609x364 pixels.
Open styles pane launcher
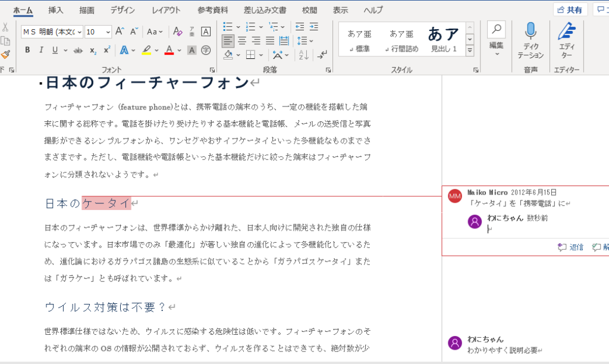[x=476, y=70]
